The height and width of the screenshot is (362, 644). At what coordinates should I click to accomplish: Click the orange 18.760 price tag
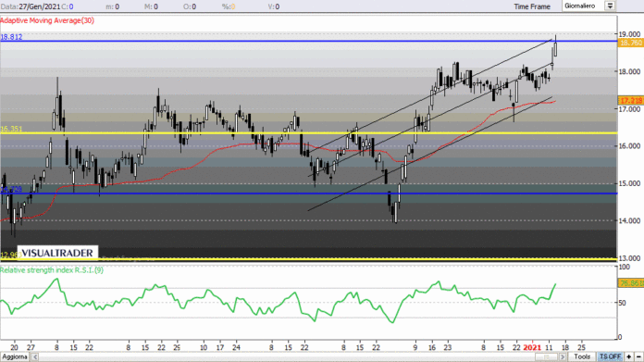click(630, 43)
